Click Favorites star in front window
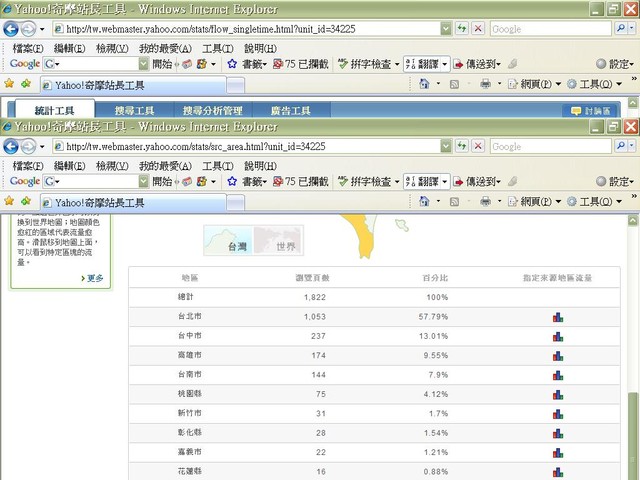 click(9, 201)
